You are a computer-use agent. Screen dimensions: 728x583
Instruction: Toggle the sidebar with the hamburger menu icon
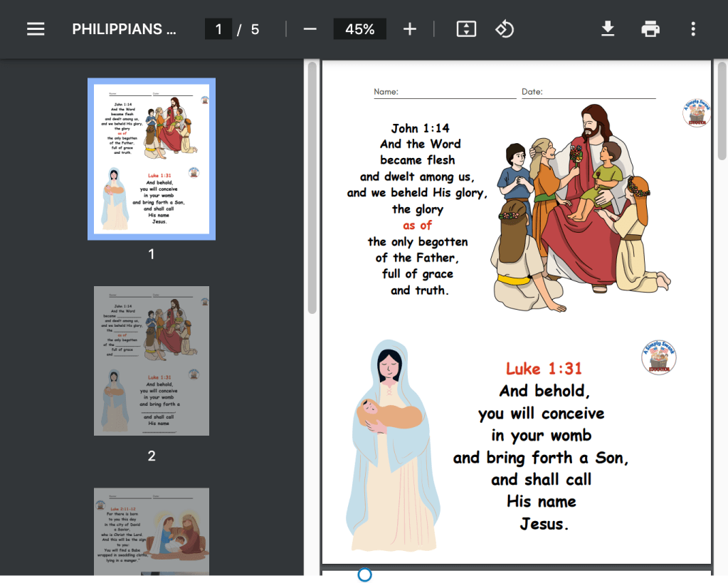point(36,29)
